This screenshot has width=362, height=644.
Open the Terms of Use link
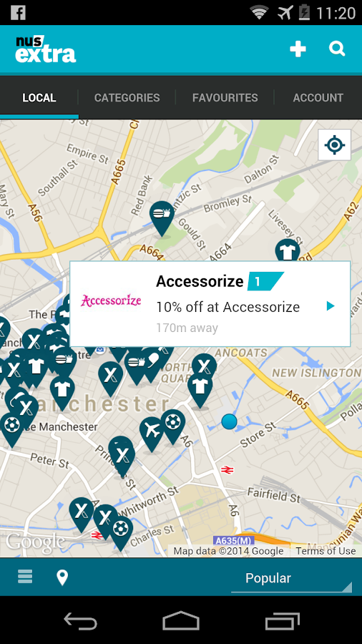[326, 551]
